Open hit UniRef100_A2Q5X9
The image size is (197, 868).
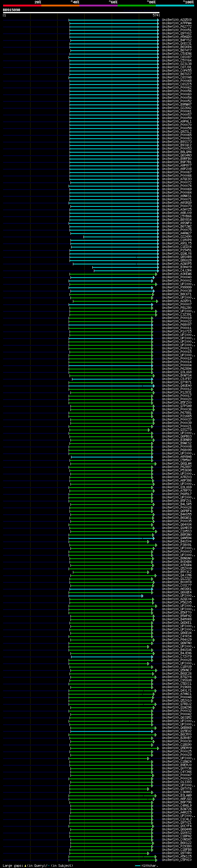coord(177,20)
